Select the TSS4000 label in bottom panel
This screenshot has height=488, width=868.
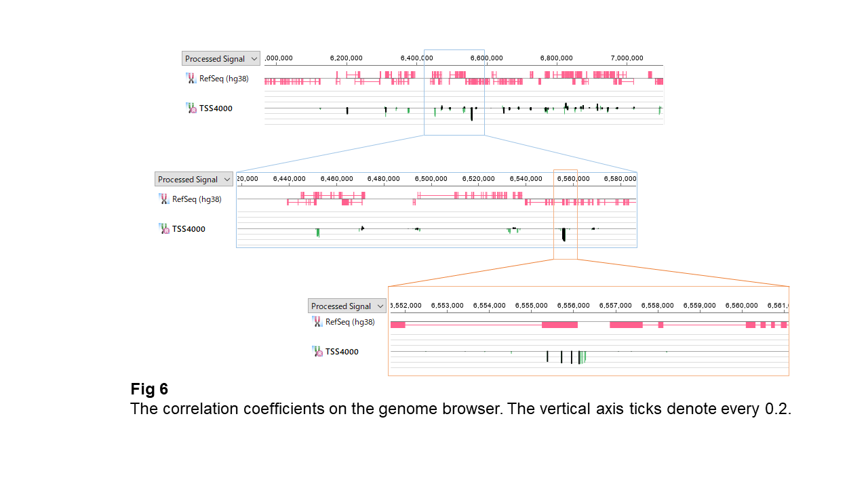click(342, 352)
